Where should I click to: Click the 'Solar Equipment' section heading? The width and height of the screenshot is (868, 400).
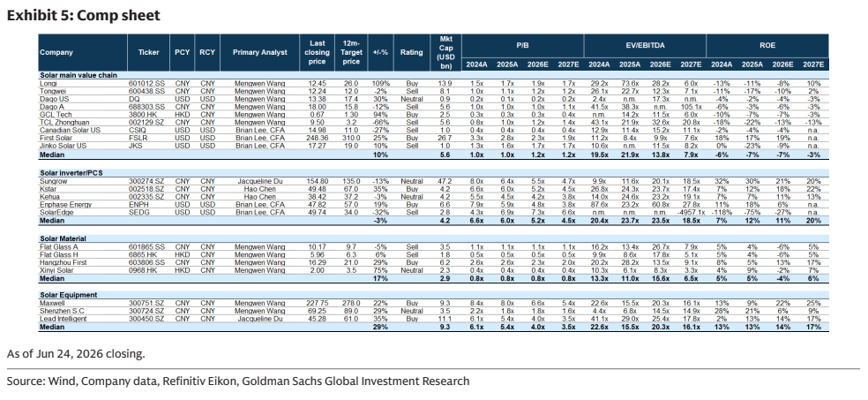[69, 295]
